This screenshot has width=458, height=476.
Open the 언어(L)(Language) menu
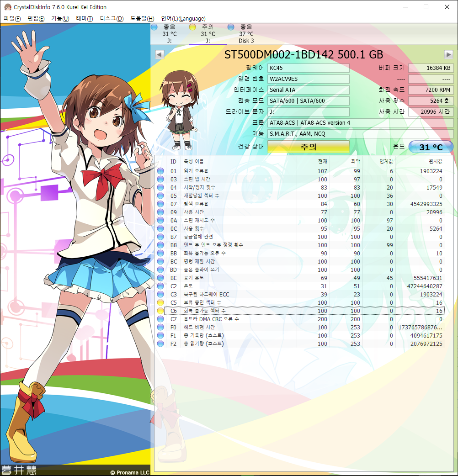(183, 19)
